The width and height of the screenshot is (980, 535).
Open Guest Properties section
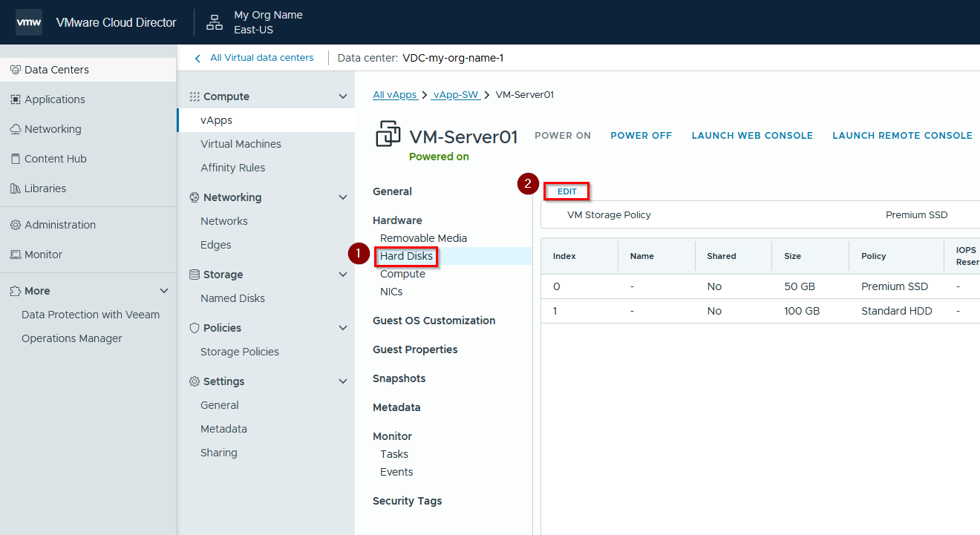[x=415, y=349]
